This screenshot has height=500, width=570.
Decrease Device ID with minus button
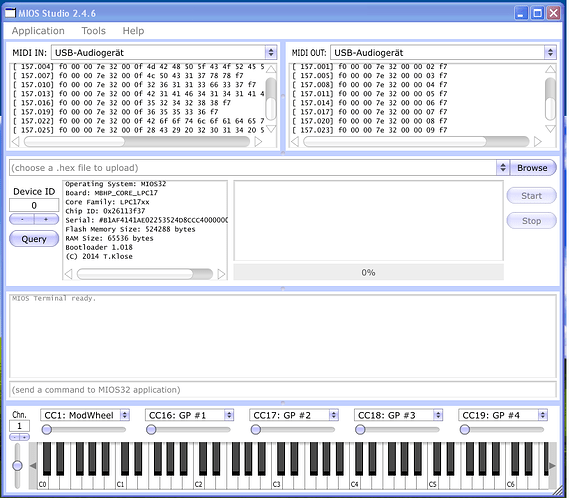point(22,219)
